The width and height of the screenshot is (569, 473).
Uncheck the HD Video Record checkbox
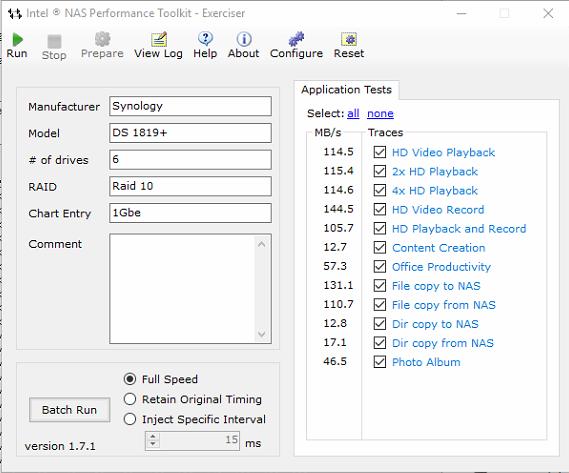pos(380,209)
